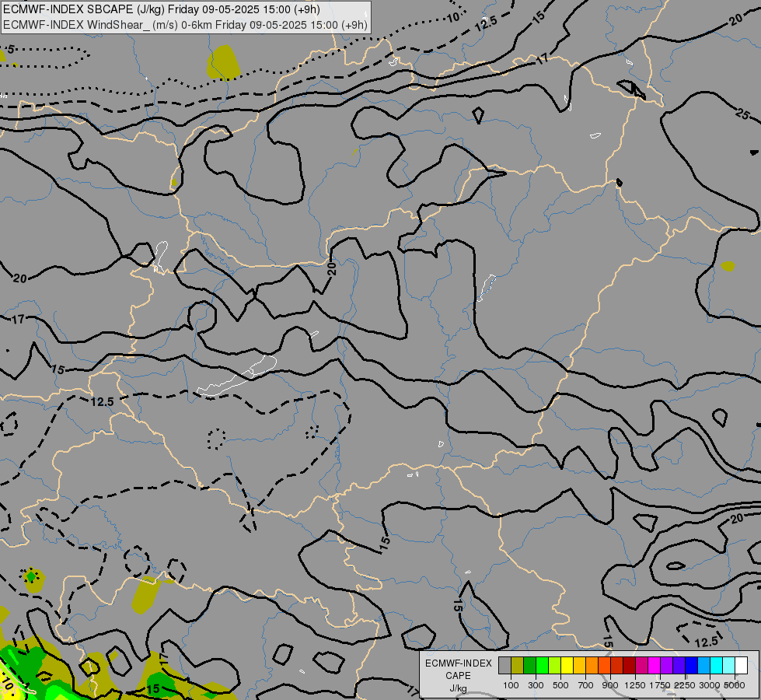This screenshot has height=700, width=761.
Task: Click the 5000 legend value
Action: tap(735, 685)
